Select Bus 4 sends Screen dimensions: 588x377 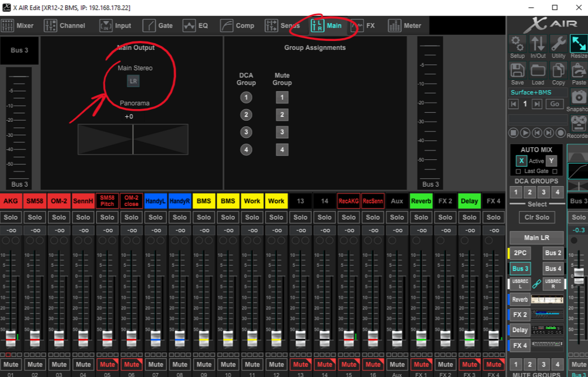553,268
